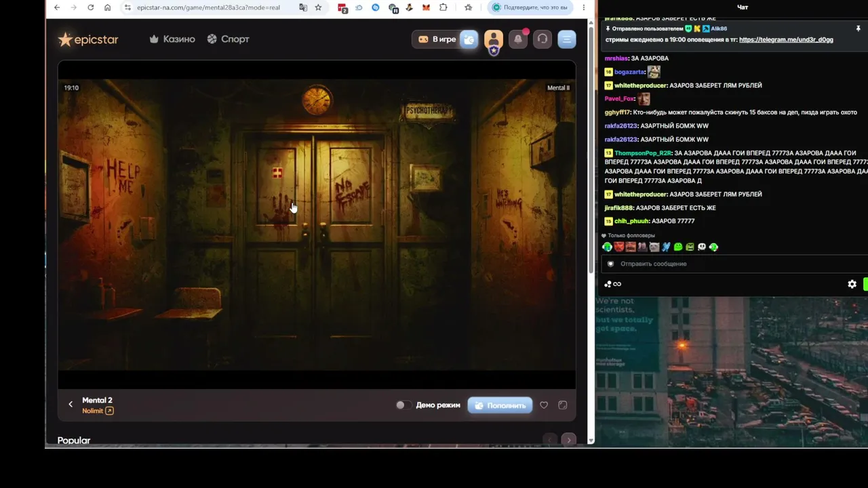Click the first green emote in emote row
This screenshot has width=868, height=488.
tap(608, 247)
